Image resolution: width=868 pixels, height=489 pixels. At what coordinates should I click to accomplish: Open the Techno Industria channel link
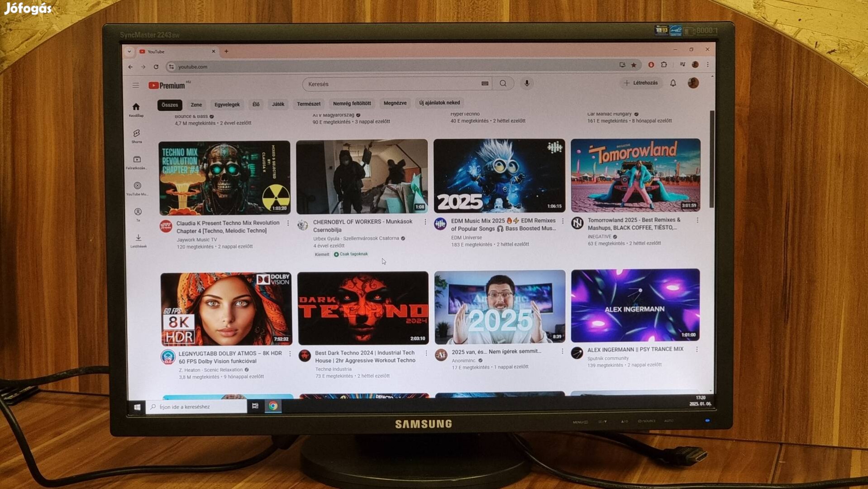333,369
